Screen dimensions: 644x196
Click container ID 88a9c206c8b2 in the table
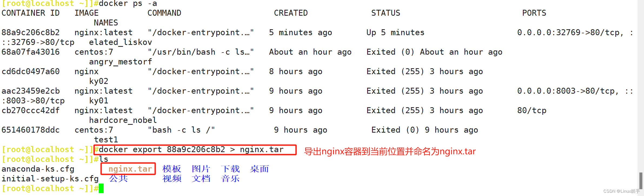click(x=31, y=32)
